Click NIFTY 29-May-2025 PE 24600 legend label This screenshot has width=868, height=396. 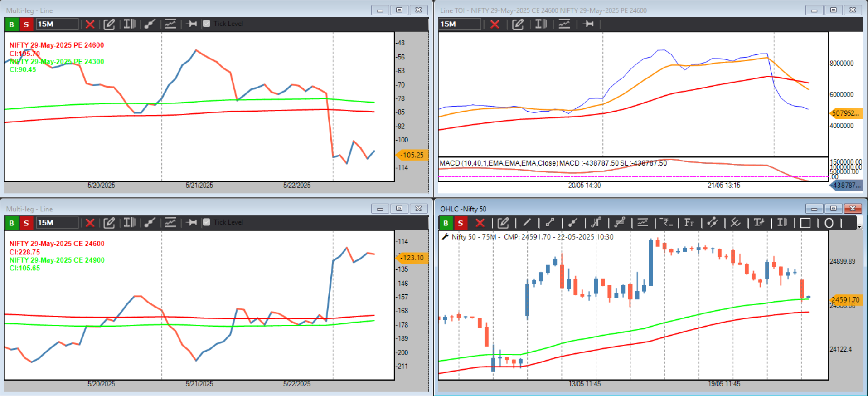pyautogui.click(x=57, y=45)
